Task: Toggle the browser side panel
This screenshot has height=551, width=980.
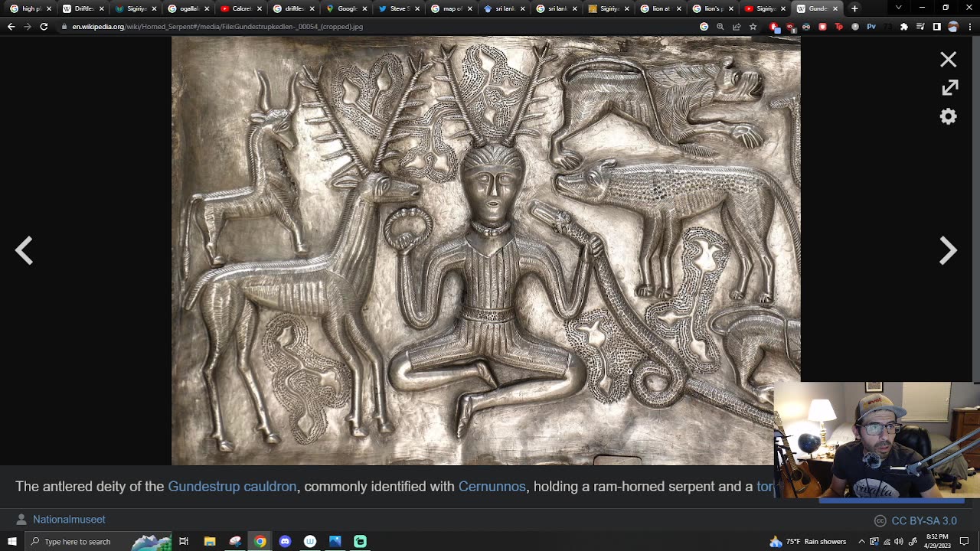Action: [936, 27]
